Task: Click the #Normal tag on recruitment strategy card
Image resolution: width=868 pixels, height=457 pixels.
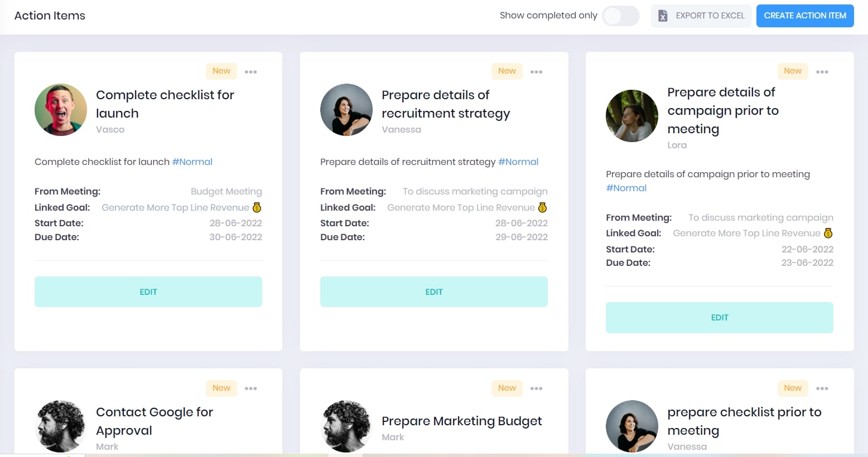Action: [x=518, y=162]
